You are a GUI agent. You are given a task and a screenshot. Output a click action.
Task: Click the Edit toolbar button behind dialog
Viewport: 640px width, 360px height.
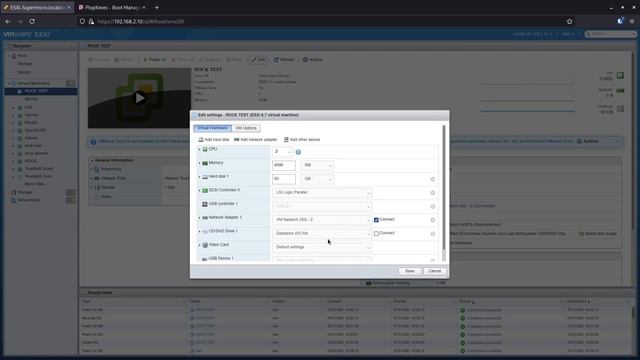click(x=258, y=60)
